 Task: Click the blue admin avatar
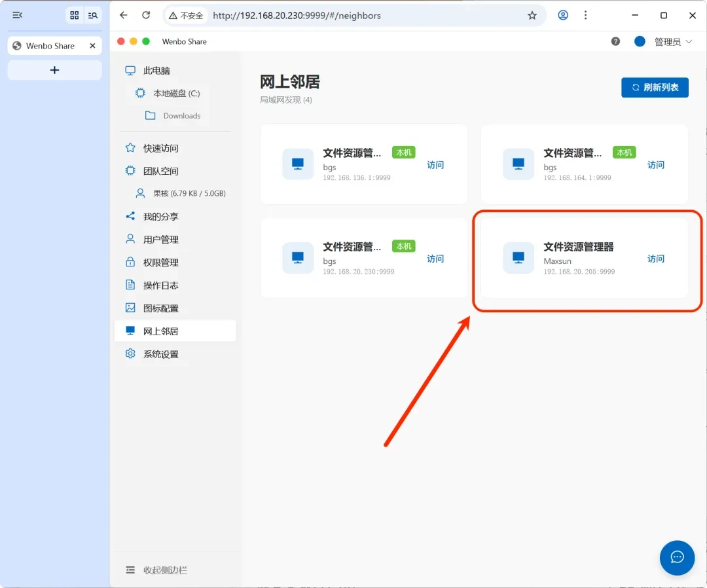pyautogui.click(x=640, y=41)
